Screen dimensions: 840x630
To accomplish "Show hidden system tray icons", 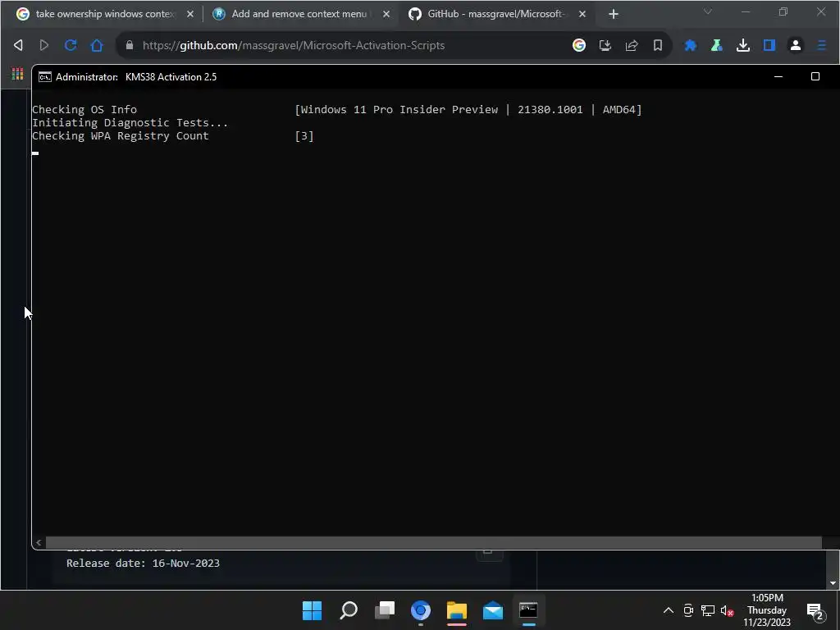I will [x=669, y=610].
